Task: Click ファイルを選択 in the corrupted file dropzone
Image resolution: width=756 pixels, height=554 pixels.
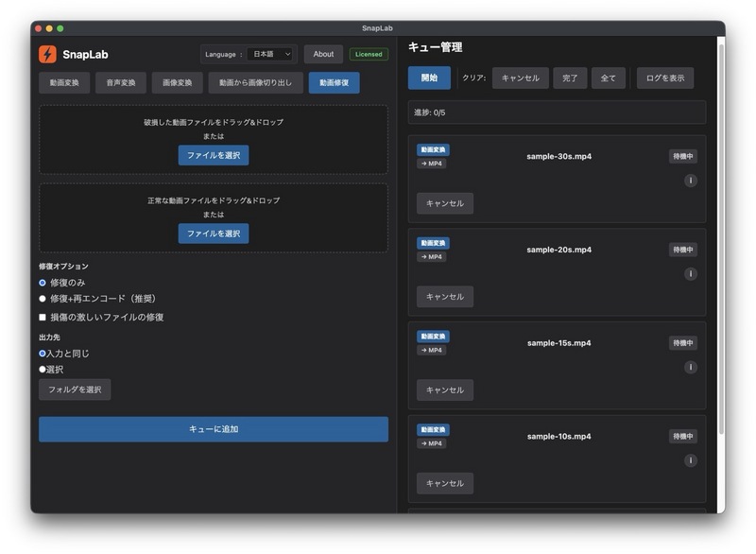Action: pyautogui.click(x=214, y=155)
